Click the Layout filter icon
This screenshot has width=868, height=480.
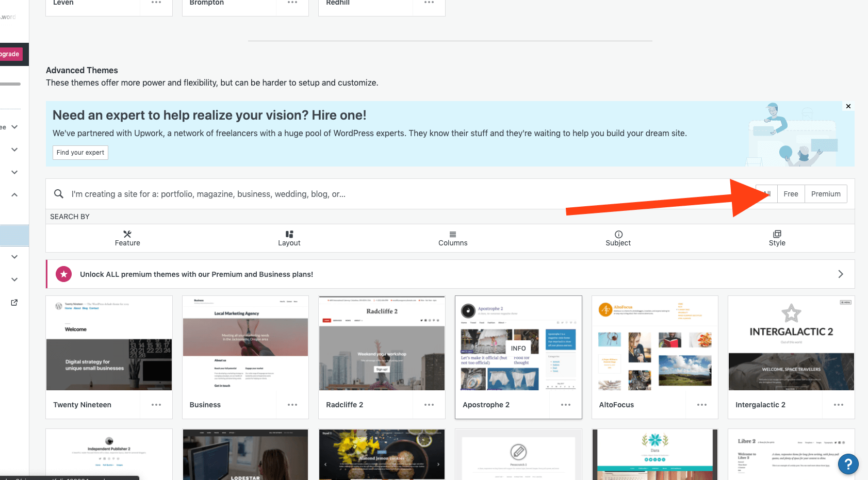[x=289, y=234]
